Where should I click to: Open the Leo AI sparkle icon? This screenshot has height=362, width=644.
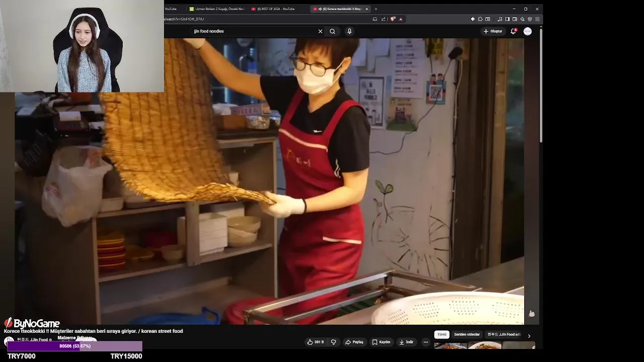[522, 19]
